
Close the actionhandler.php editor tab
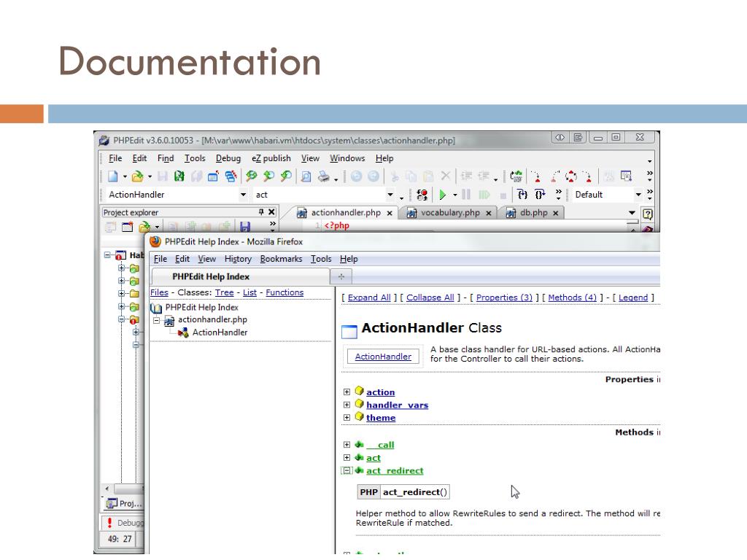pyautogui.click(x=390, y=214)
